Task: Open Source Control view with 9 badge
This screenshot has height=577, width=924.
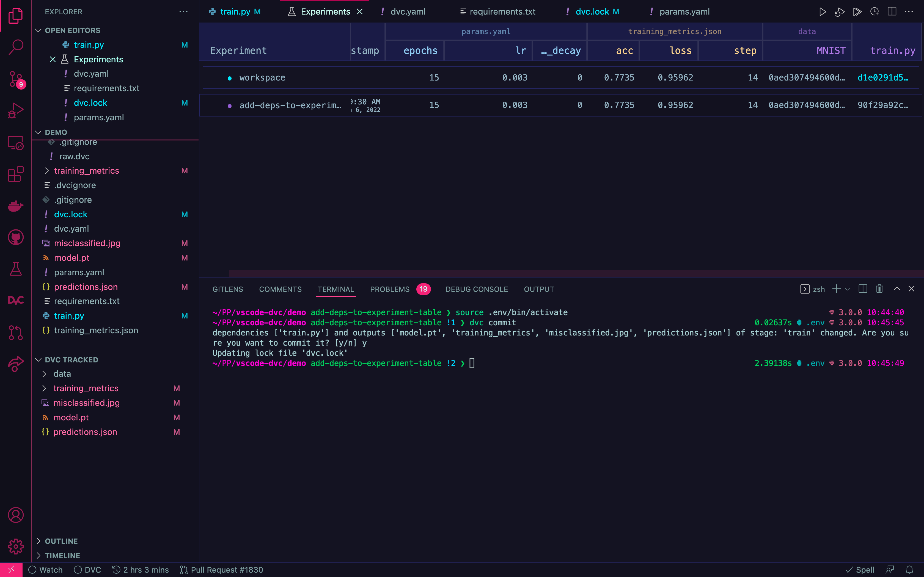Action: click(x=16, y=79)
